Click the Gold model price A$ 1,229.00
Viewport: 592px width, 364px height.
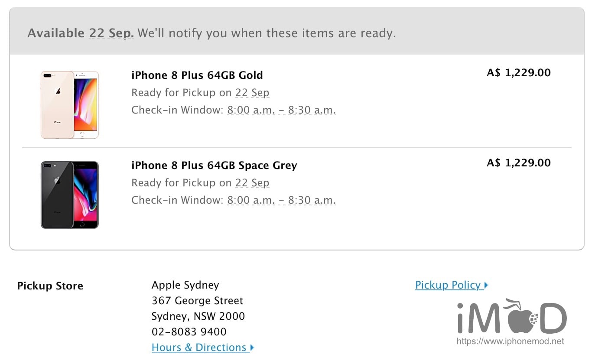coord(518,72)
